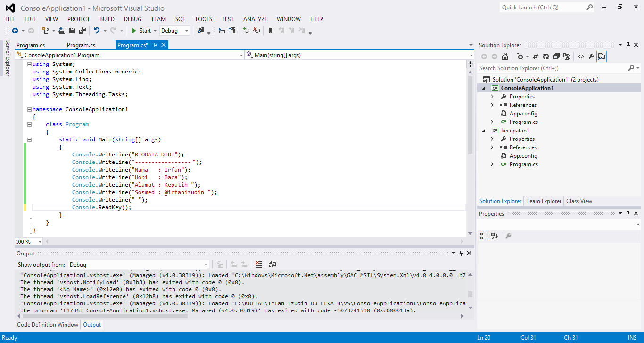This screenshot has height=343, width=644.
Task: Click the Toggle Word Wrap icon in Output
Action: pos(272,265)
